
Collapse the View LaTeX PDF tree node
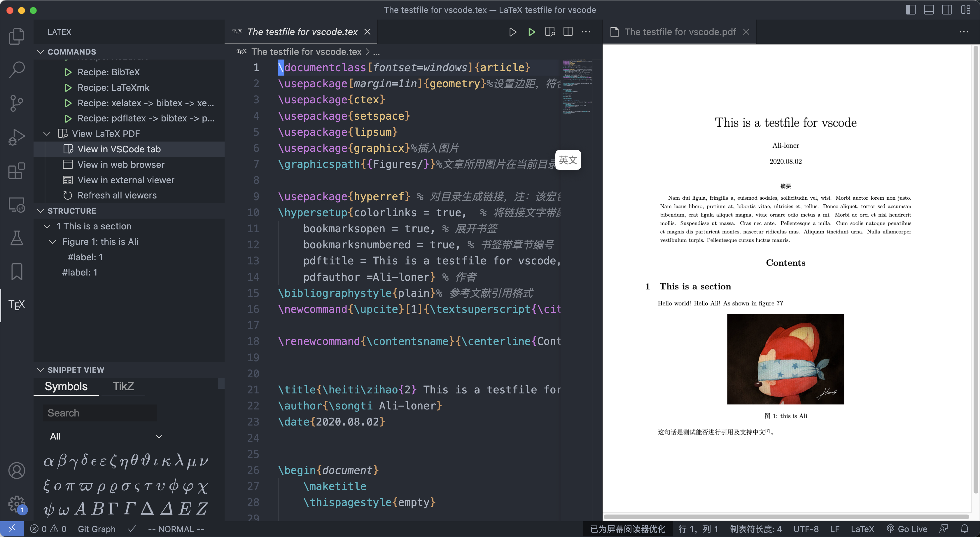pyautogui.click(x=47, y=134)
